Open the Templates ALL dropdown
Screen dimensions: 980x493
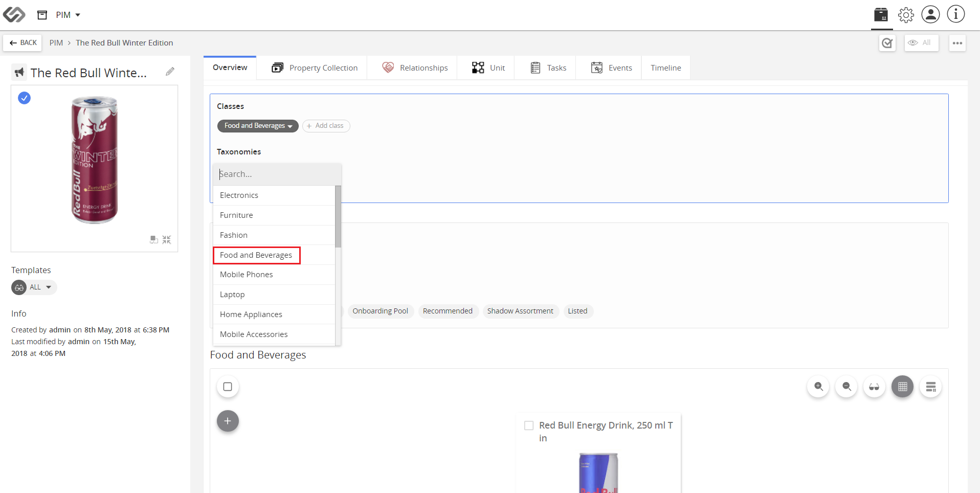click(40, 287)
